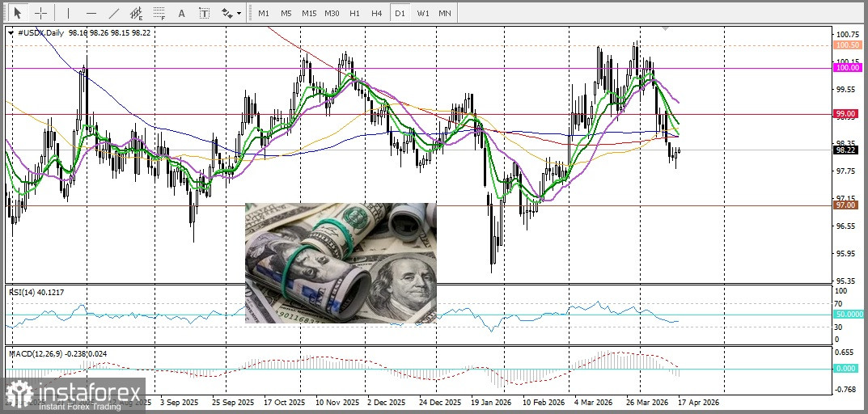
Task: Choose the horizontal line drawing tool
Action: [91, 13]
